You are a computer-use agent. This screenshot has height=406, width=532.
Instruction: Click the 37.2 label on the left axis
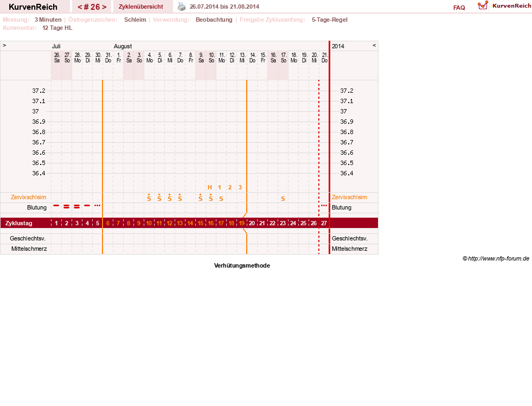(x=39, y=91)
